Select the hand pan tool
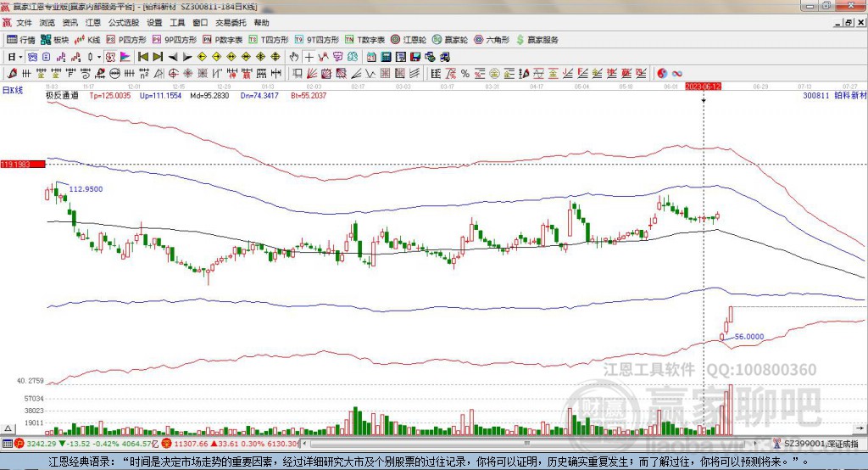Viewport: 868px width, 470px height. (x=294, y=57)
